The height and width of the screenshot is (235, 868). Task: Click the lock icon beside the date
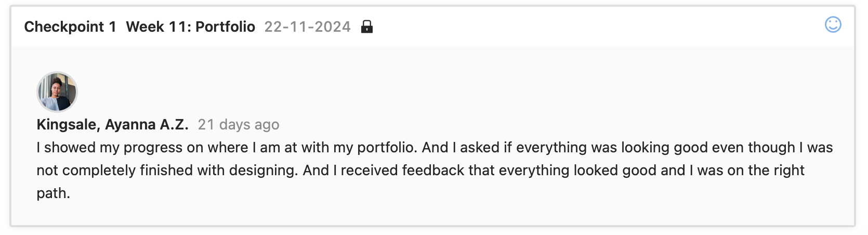(x=367, y=27)
